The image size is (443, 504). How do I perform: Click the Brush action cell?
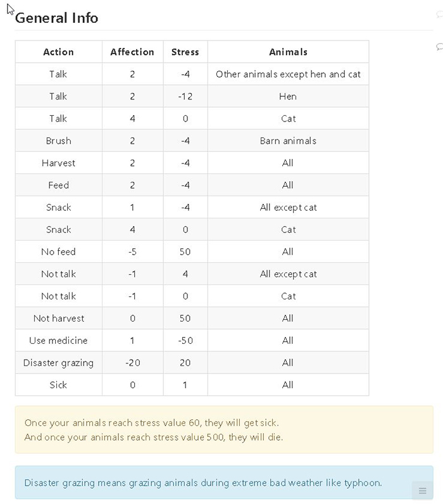click(x=58, y=141)
